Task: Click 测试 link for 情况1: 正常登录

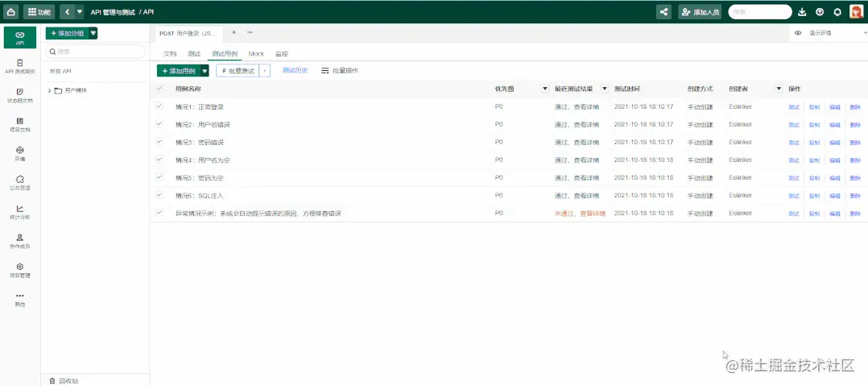Action: 794,107
